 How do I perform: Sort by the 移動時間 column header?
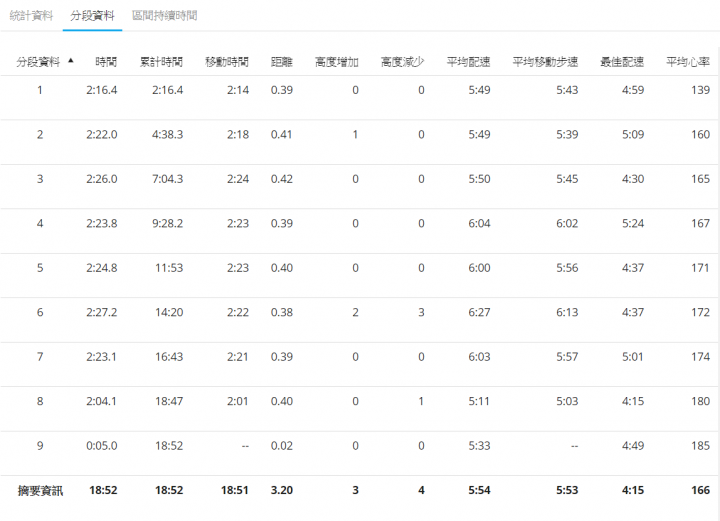pos(227,62)
